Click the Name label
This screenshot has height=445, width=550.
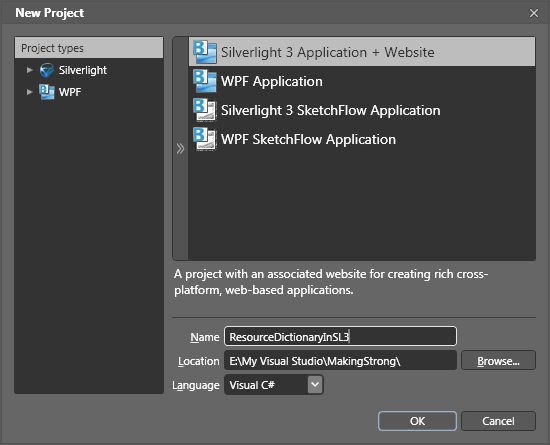(204, 337)
